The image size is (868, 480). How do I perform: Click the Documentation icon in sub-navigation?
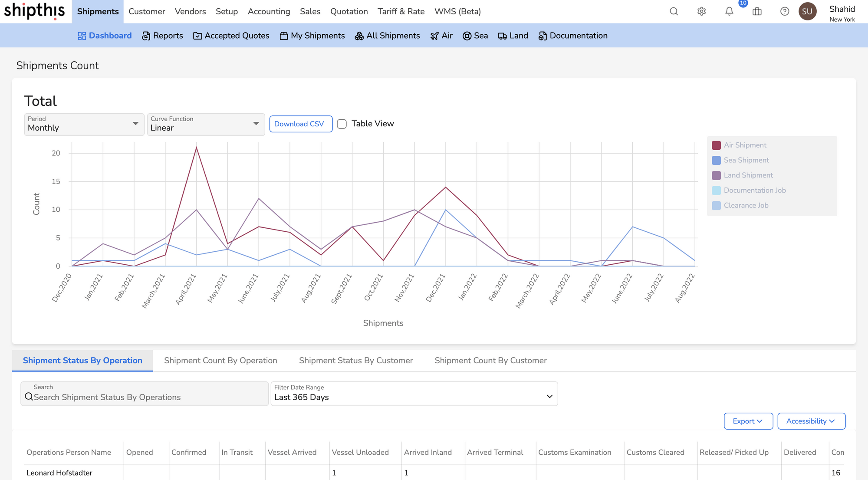(x=542, y=36)
